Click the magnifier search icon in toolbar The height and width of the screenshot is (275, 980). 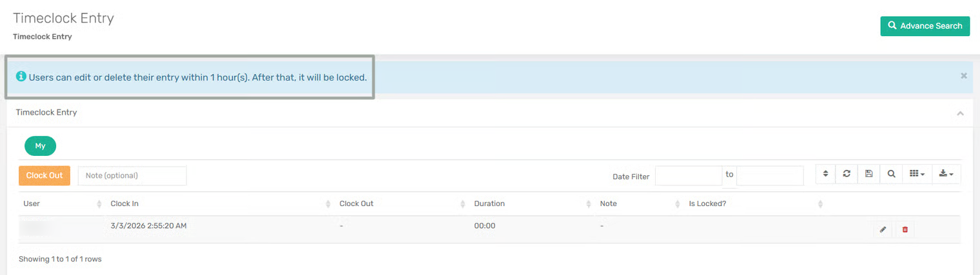[x=891, y=174]
